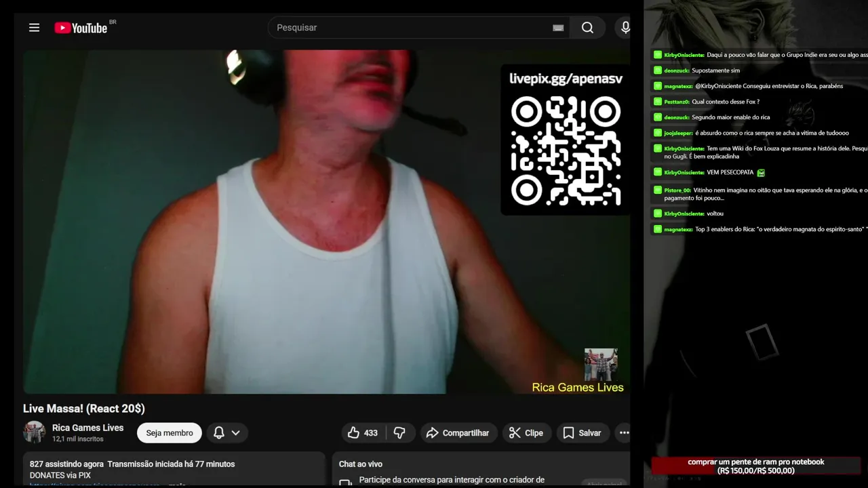This screenshot has width=868, height=488.
Task: Open more actions three-dot menu
Action: coord(624,432)
